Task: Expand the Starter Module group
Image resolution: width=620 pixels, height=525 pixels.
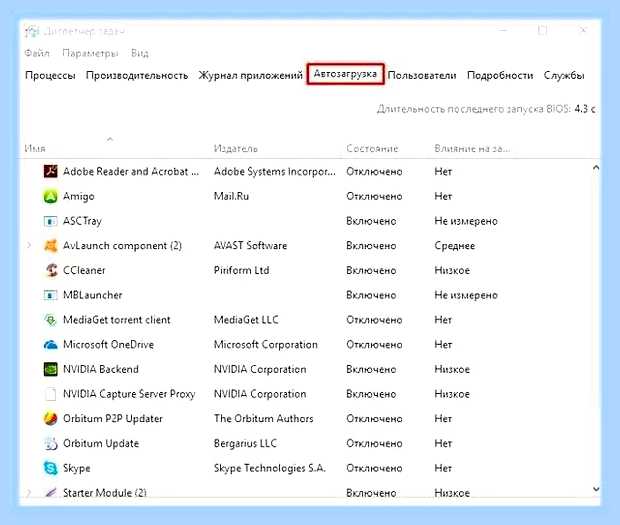Action: pos(29,493)
